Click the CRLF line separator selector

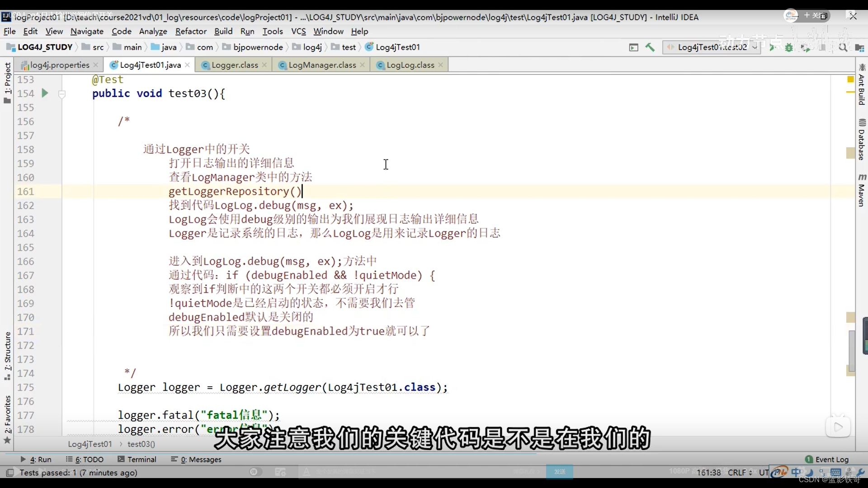pos(740,473)
